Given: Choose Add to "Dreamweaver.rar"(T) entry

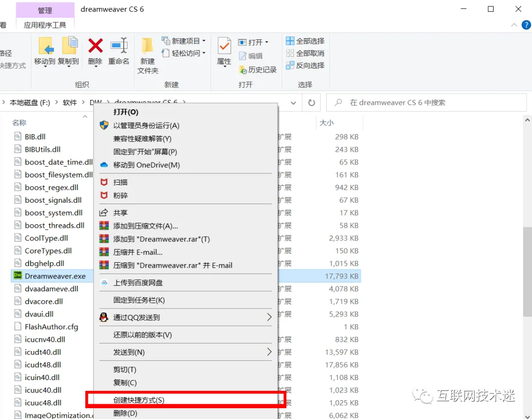Looking at the screenshot, I should click(185, 240).
